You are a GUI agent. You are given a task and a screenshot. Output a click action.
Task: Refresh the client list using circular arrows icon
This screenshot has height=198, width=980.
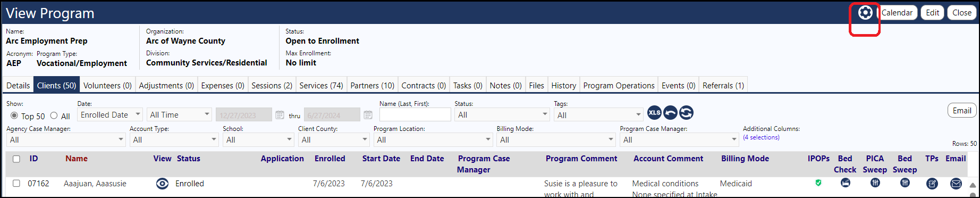(686, 112)
